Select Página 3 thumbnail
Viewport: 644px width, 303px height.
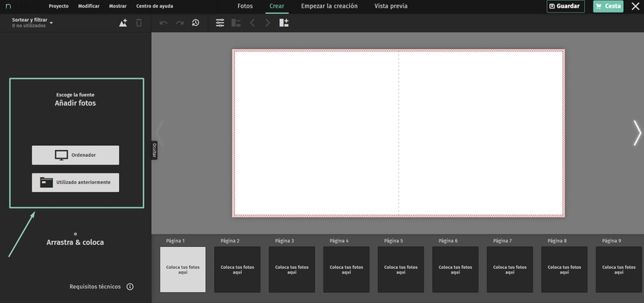[x=292, y=270]
